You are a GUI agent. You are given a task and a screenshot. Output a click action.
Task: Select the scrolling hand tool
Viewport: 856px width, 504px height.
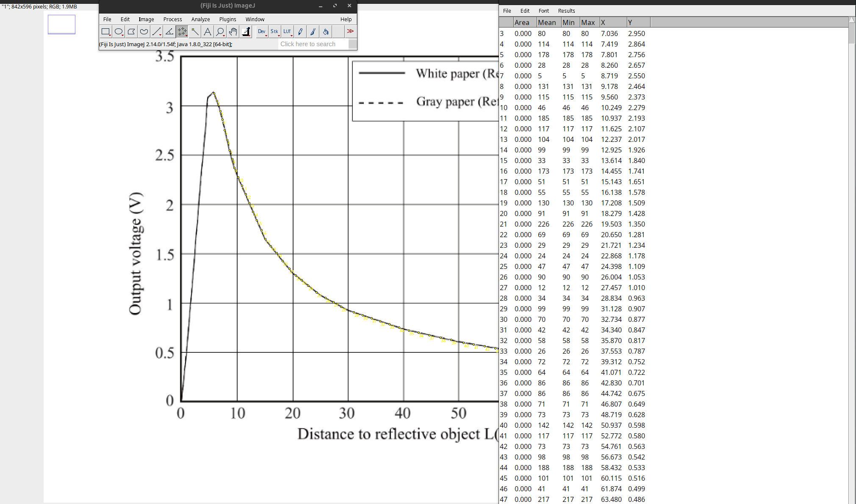point(233,31)
